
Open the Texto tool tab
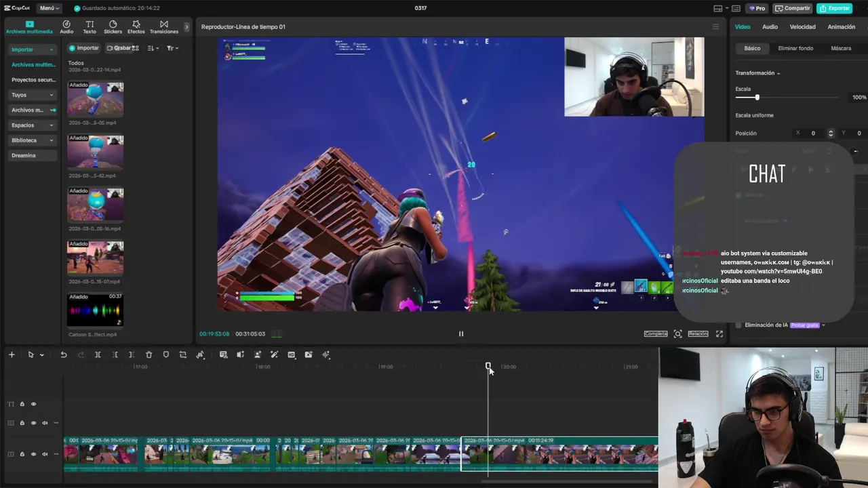click(90, 26)
